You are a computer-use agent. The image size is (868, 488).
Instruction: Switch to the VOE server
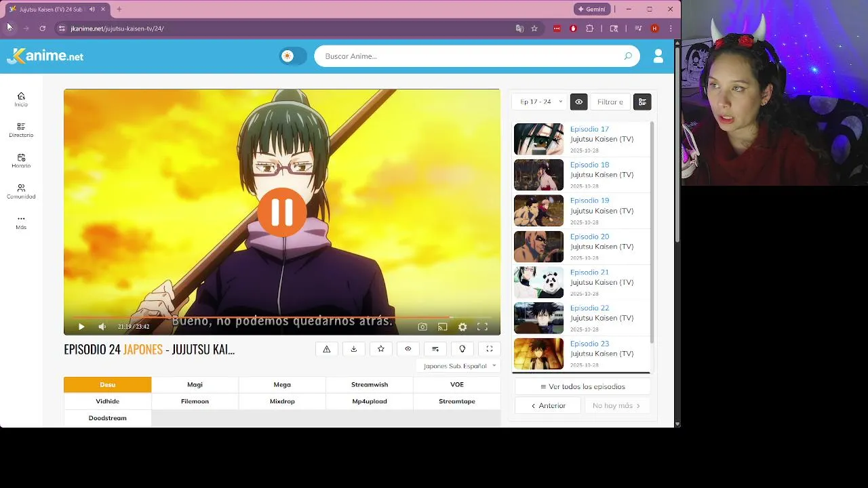(457, 384)
